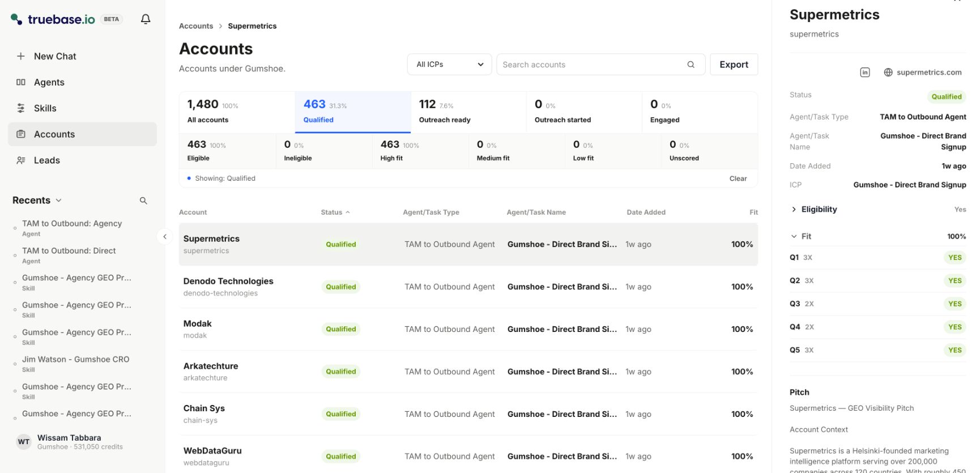Clear the Qualified filter
Viewport: 980px width, 473px height.
tap(738, 178)
